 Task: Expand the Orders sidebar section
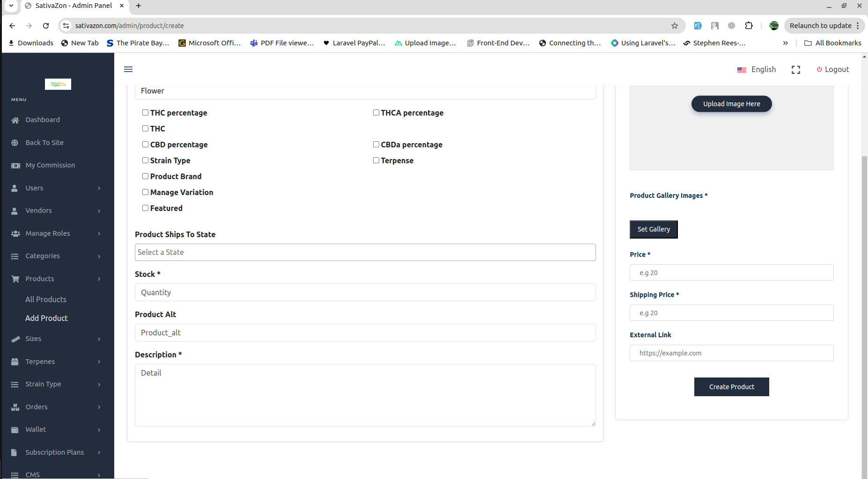point(57,407)
